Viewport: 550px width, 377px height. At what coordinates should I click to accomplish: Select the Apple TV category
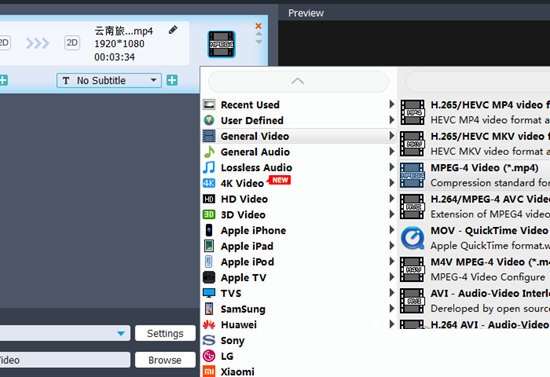tap(299, 277)
